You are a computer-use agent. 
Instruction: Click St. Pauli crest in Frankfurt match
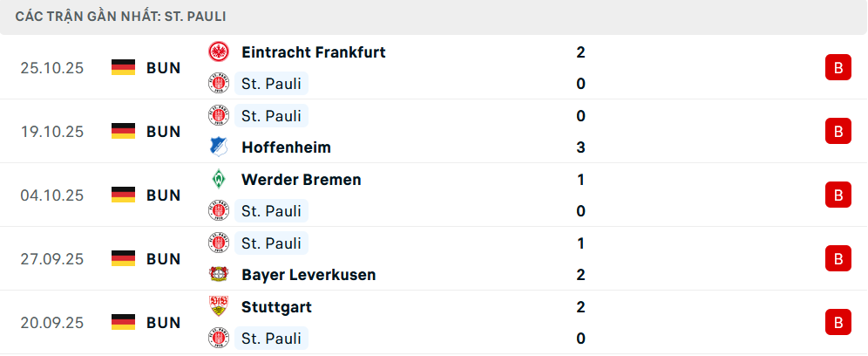click(x=218, y=84)
